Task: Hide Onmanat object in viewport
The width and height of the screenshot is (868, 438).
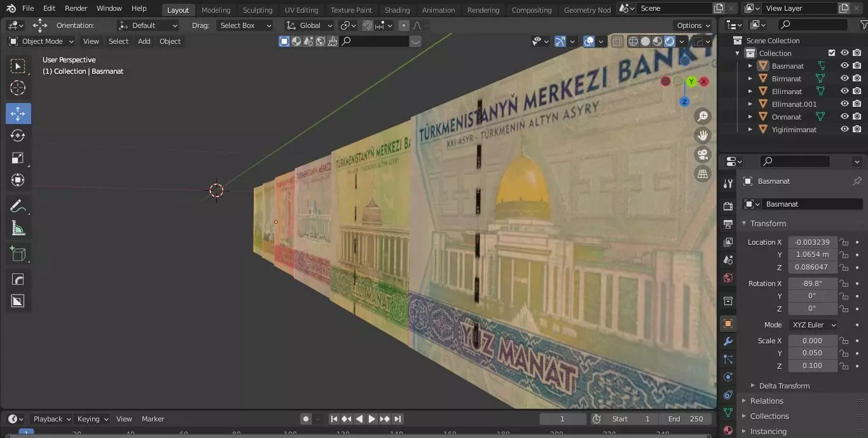Action: tap(844, 117)
